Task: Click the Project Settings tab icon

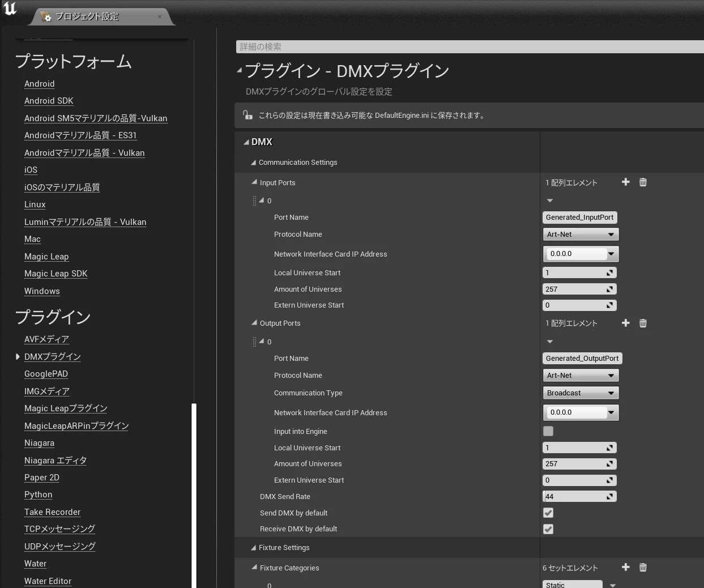Action: [x=46, y=16]
